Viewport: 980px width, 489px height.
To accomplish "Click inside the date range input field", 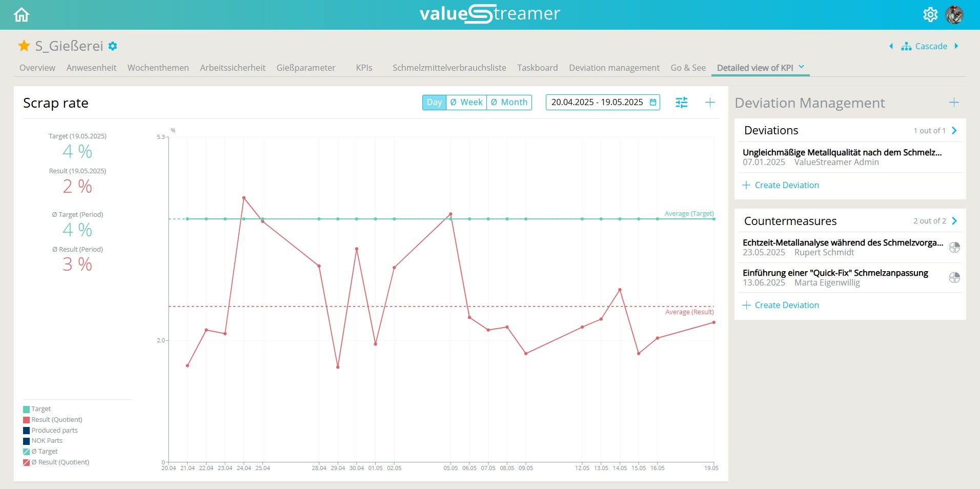I will pyautogui.click(x=595, y=103).
